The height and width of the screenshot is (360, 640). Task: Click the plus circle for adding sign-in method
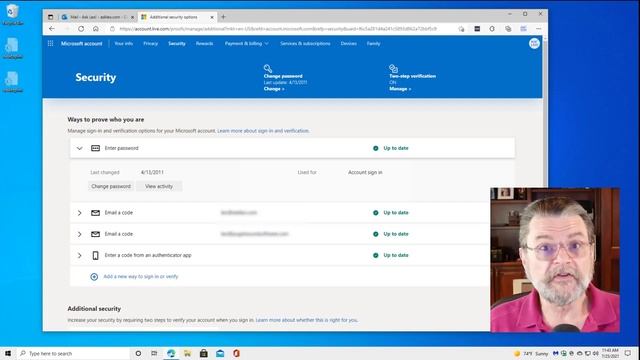pyautogui.click(x=94, y=277)
